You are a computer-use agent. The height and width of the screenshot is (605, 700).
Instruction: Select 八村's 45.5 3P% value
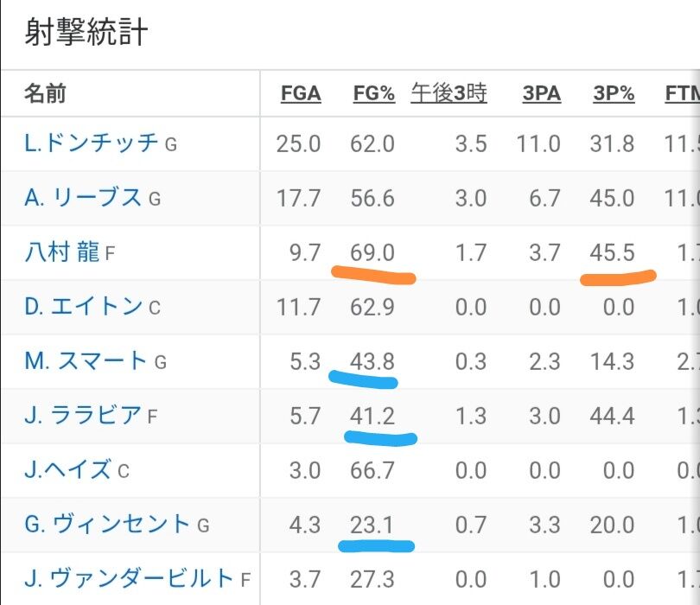coord(612,252)
